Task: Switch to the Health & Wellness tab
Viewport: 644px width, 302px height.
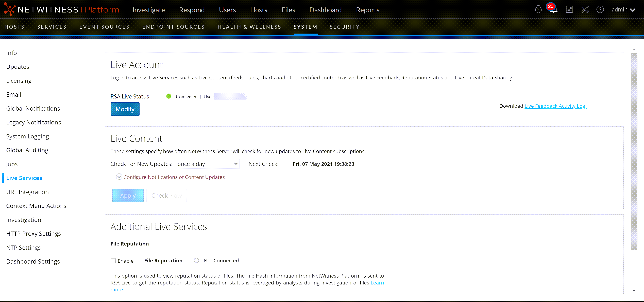Action: [249, 27]
